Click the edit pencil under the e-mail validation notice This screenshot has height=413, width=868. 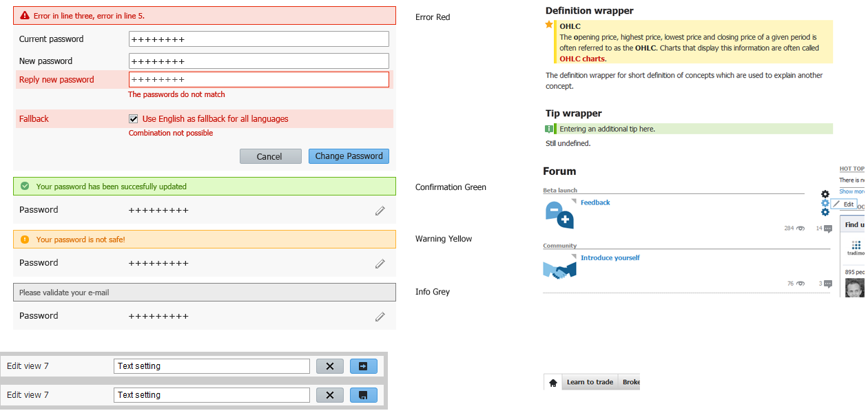click(380, 317)
